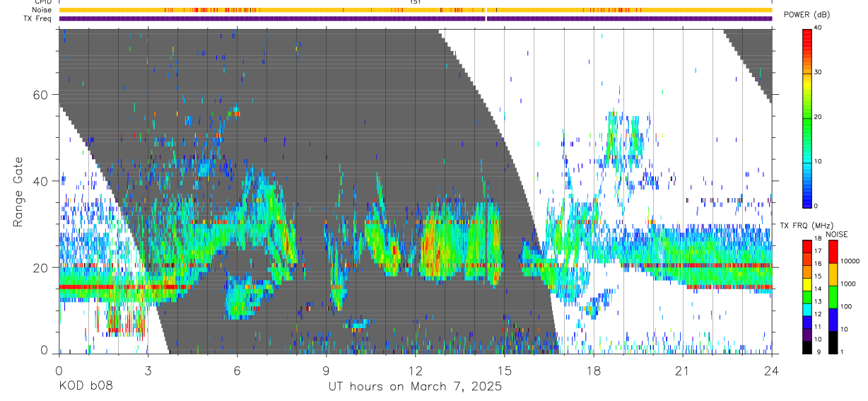Click the power colorbar 20 tick label

pos(818,117)
